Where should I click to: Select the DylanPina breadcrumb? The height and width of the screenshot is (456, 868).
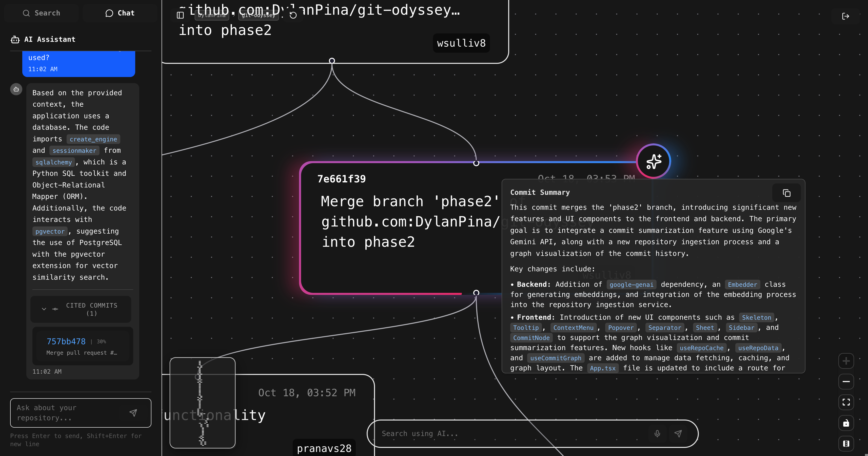(212, 15)
